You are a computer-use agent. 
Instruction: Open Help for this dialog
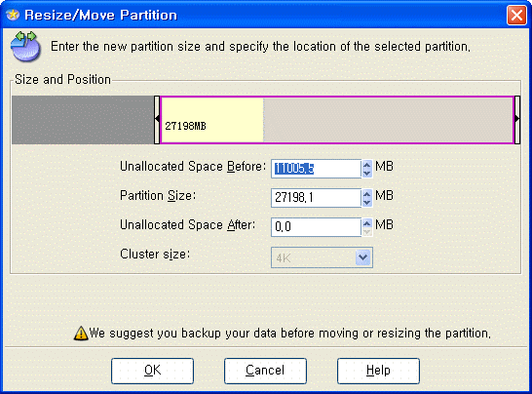[x=378, y=371]
